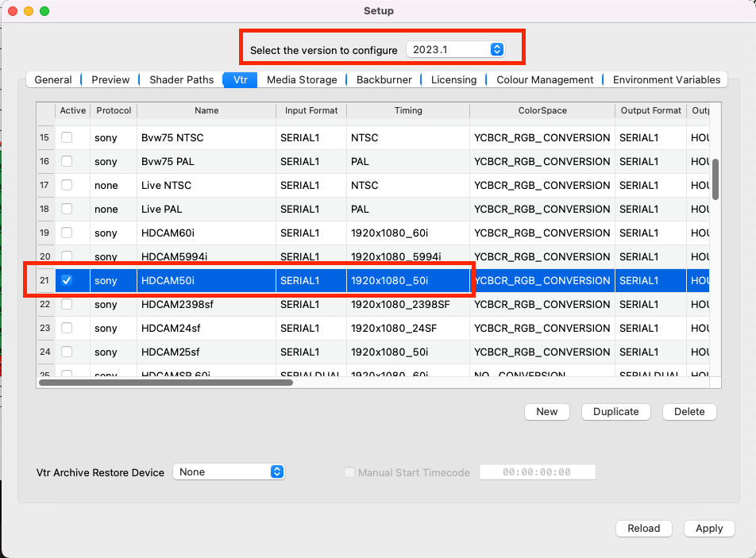Click the horizontal scrollbar of the VTR table
This screenshot has height=558, width=756.
166,383
